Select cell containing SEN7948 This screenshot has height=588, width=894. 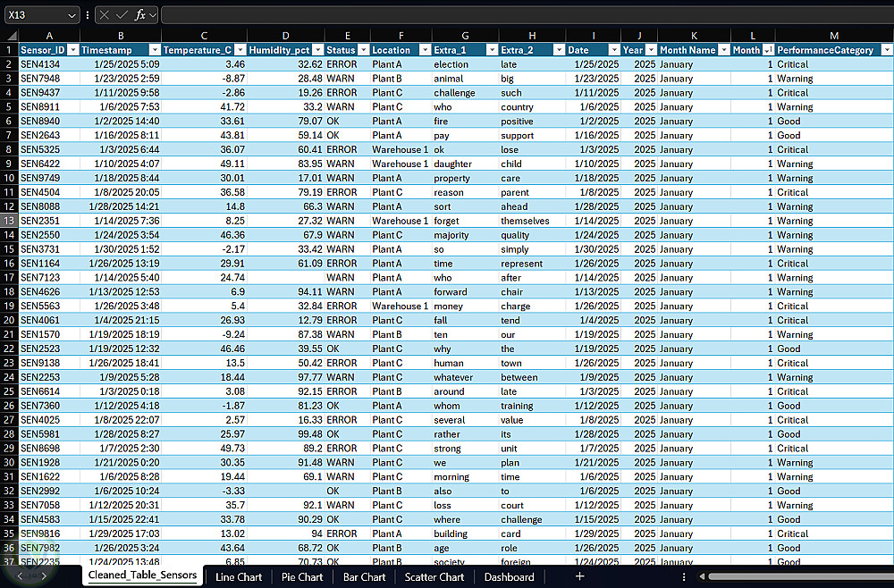click(x=49, y=79)
